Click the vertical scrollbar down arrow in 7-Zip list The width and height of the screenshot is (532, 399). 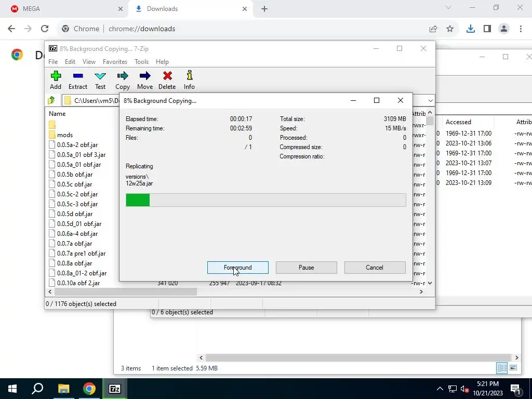(x=430, y=283)
